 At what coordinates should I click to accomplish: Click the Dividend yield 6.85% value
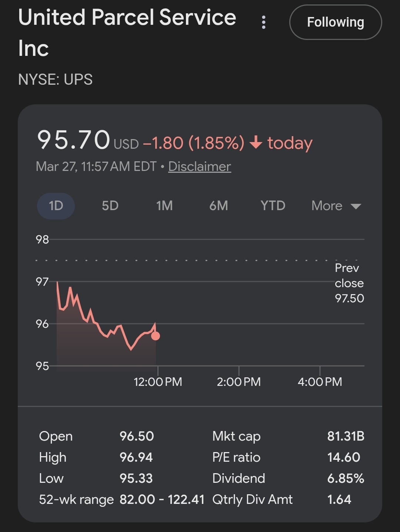(346, 478)
